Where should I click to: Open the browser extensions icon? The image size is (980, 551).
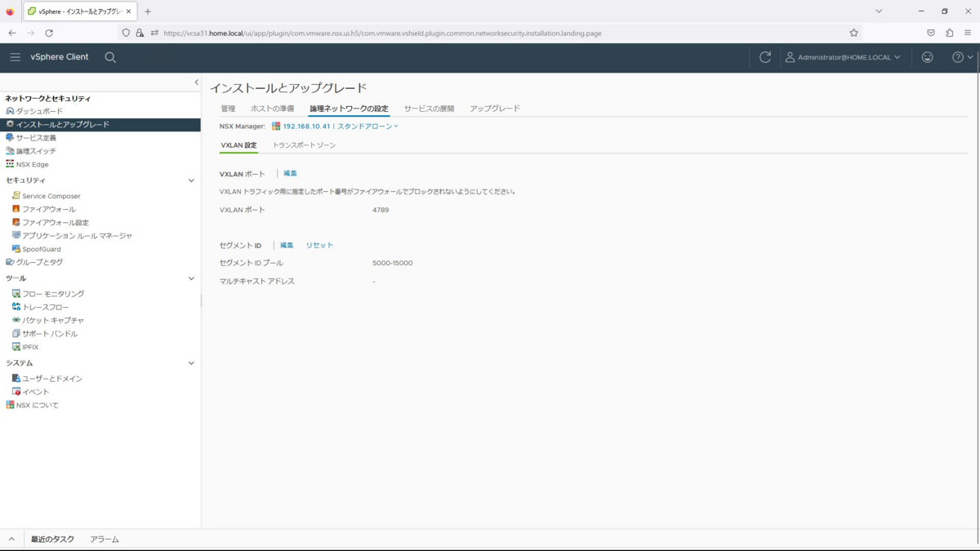(x=949, y=33)
